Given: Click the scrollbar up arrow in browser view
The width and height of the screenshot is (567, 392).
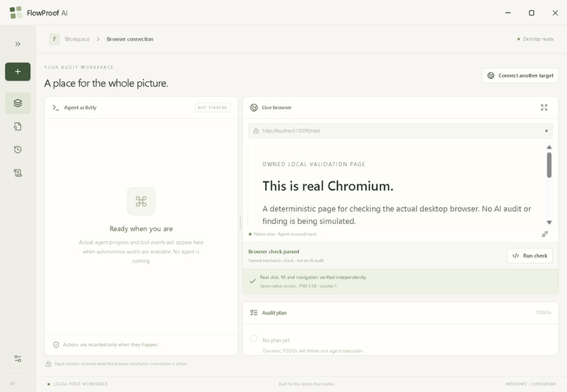Looking at the screenshot, I should pos(549,147).
